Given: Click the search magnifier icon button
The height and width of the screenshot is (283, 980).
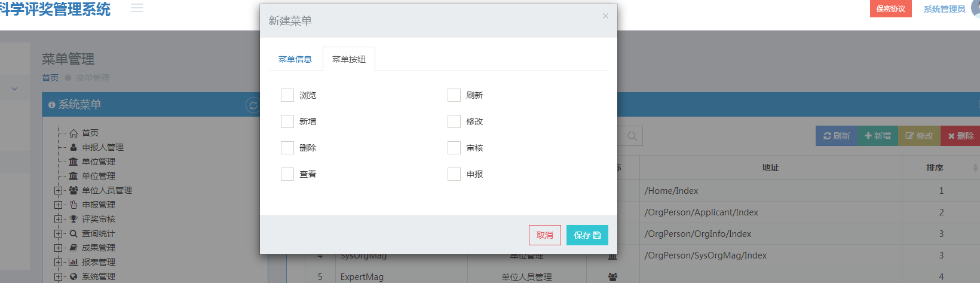Looking at the screenshot, I should [632, 136].
